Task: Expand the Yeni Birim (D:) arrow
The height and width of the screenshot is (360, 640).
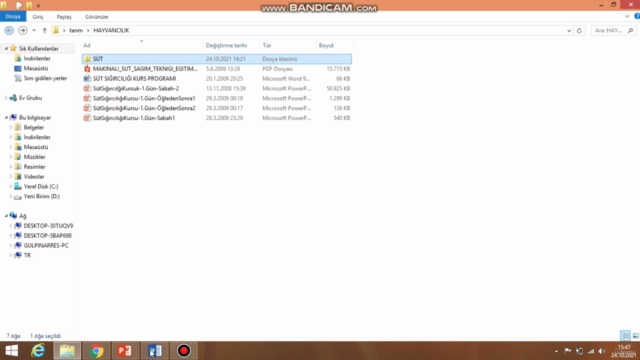Action: click(11, 196)
